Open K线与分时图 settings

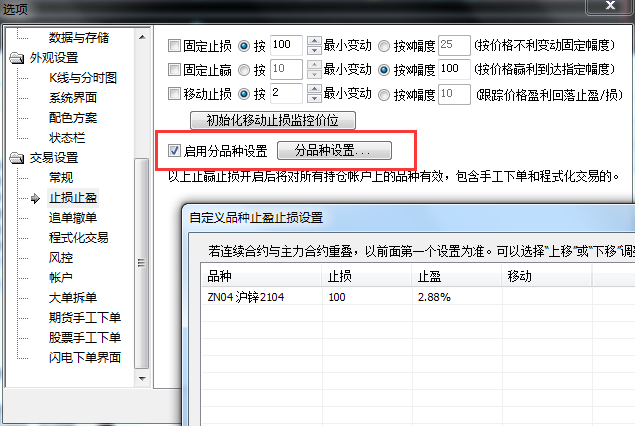tap(83, 78)
